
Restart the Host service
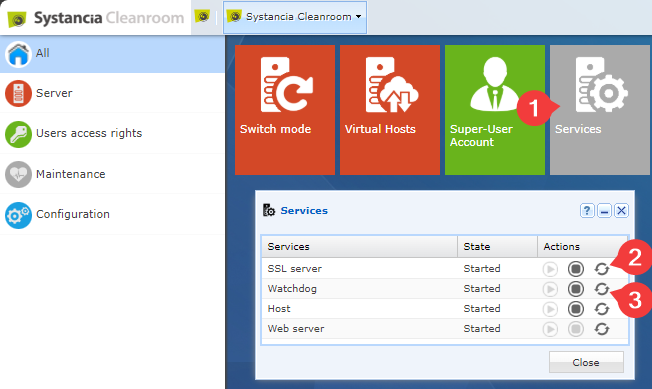[602, 309]
